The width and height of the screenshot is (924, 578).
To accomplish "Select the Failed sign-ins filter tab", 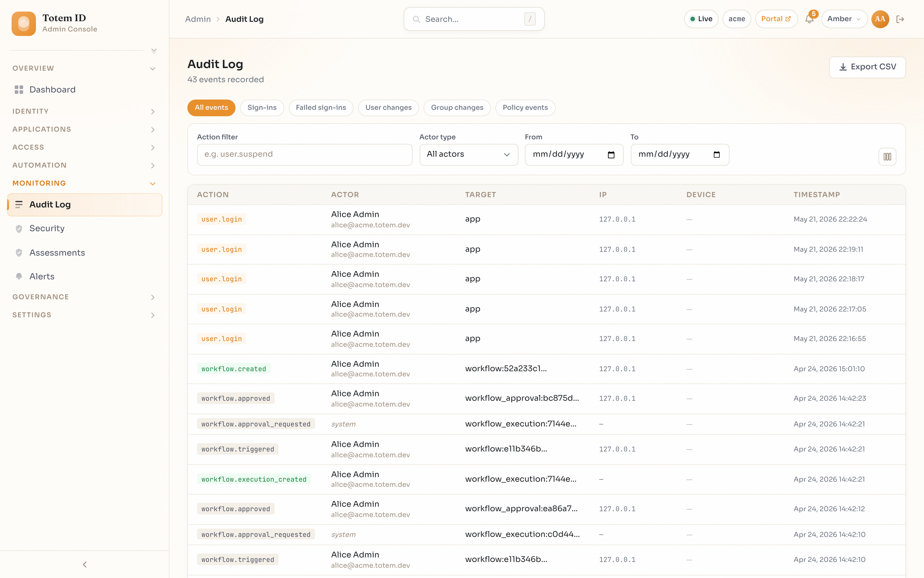I will (321, 108).
